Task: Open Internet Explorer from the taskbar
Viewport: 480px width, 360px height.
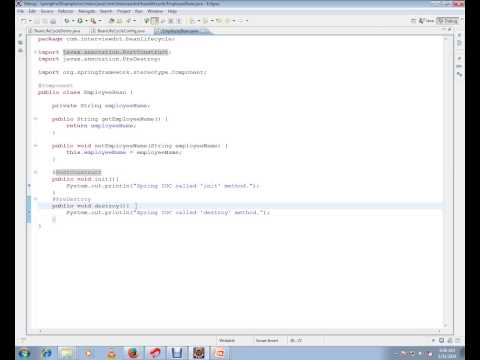Action: pos(46,353)
